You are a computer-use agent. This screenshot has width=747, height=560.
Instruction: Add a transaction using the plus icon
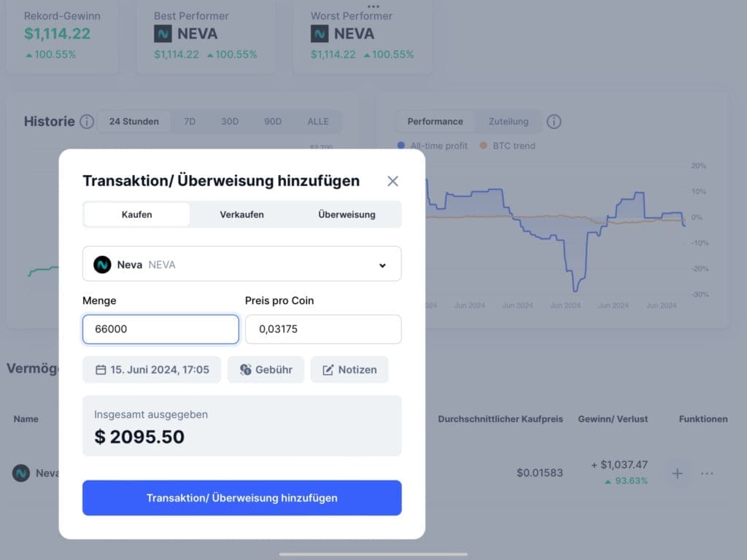coord(677,473)
